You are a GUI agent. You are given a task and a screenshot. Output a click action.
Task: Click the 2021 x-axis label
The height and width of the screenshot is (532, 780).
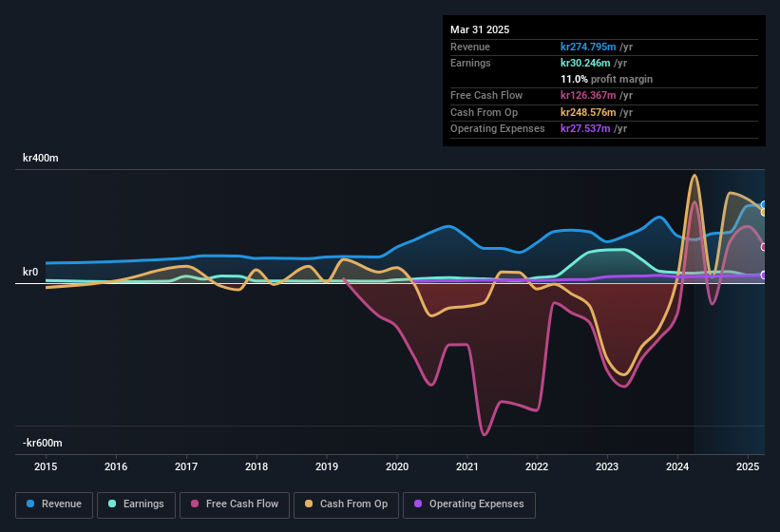pos(467,466)
